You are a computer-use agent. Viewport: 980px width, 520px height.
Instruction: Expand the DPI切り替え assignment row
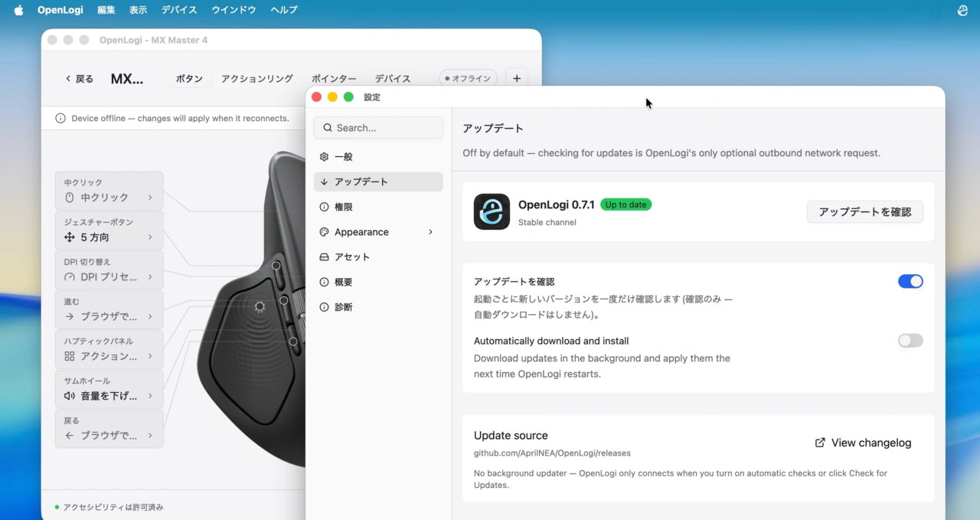click(109, 270)
